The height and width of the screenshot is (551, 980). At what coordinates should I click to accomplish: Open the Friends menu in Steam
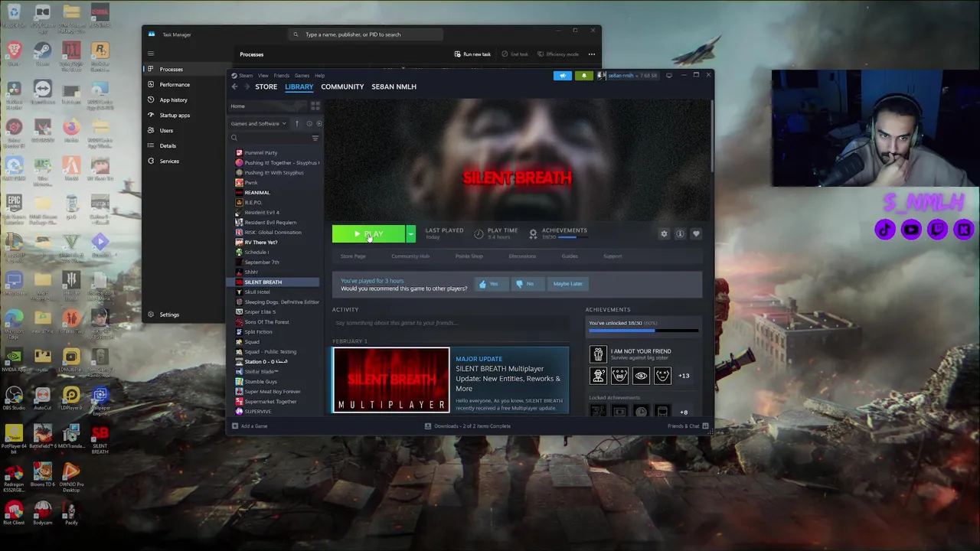coord(281,76)
